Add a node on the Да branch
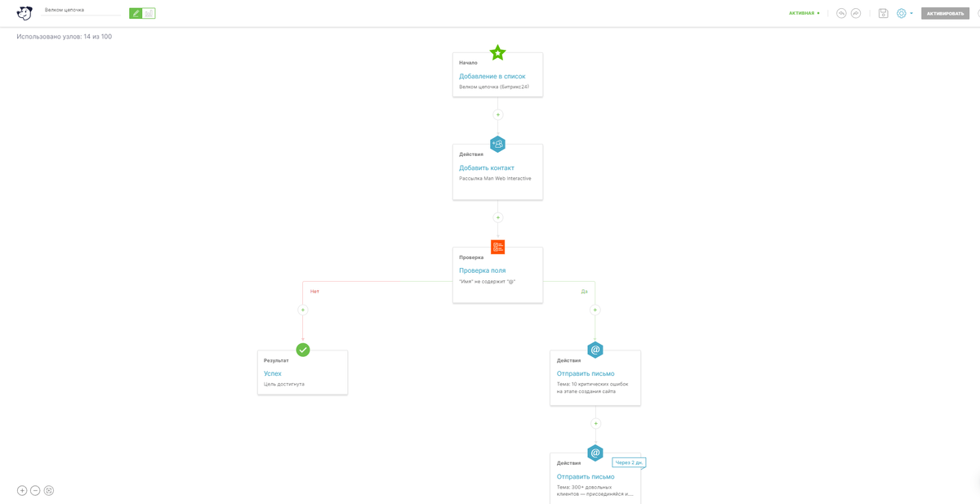 595,310
